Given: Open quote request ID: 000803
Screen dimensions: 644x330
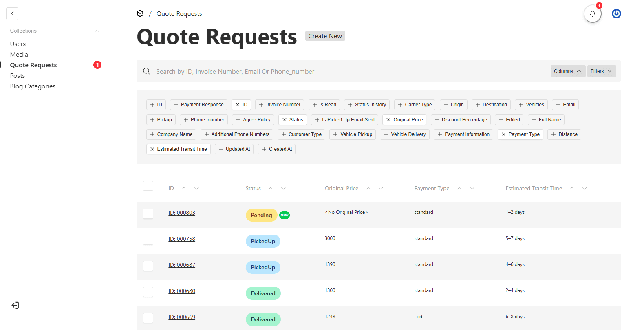Looking at the screenshot, I should point(182,213).
